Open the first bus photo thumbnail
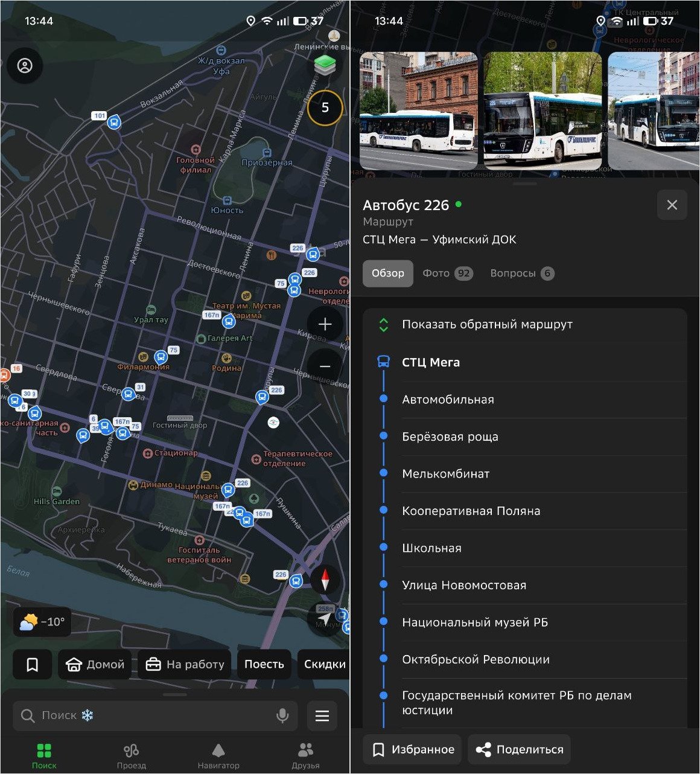Image resolution: width=700 pixels, height=774 pixels. pyautogui.click(x=418, y=110)
